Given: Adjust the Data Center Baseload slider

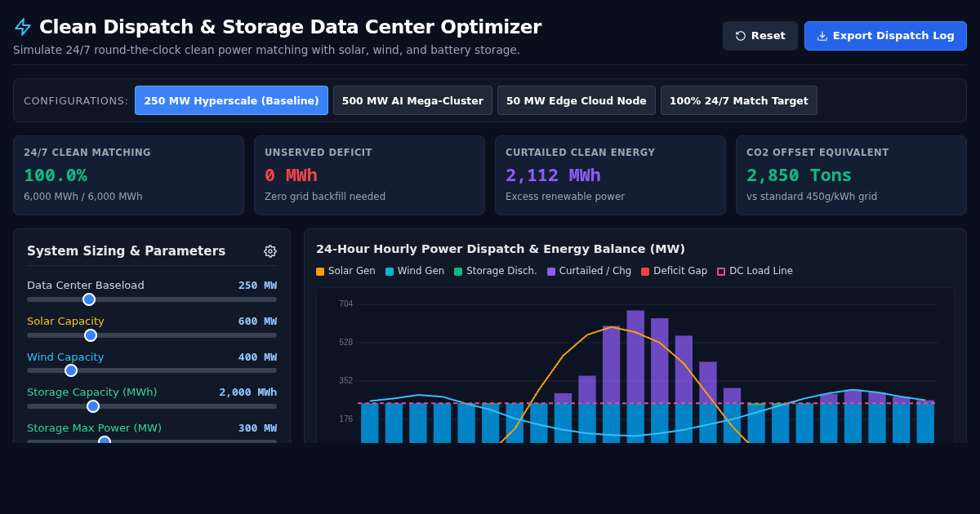Looking at the screenshot, I should pyautogui.click(x=152, y=299).
